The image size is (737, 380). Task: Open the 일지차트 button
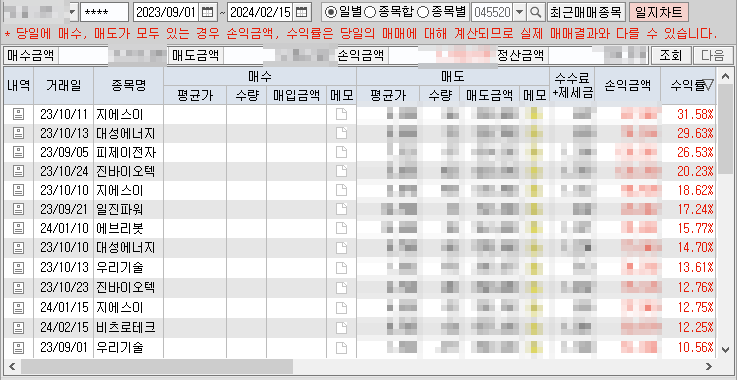(x=659, y=12)
